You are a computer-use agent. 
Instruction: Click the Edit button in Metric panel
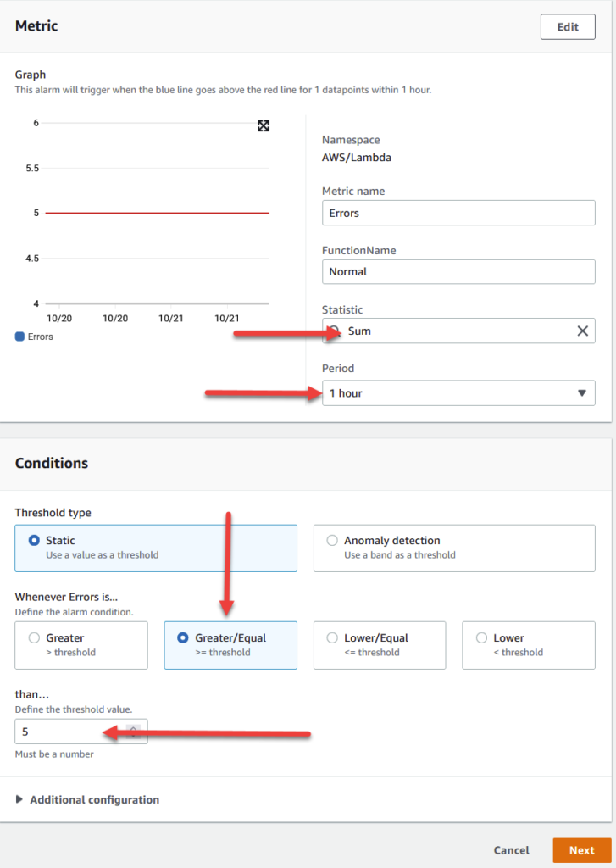[x=568, y=26]
